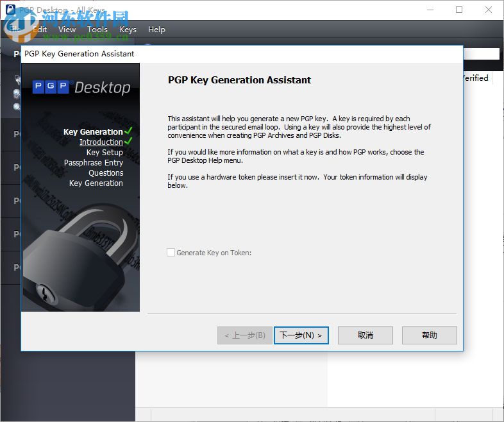This screenshot has width=504, height=422.
Task: Open help with the 帮助 button
Action: 430,335
